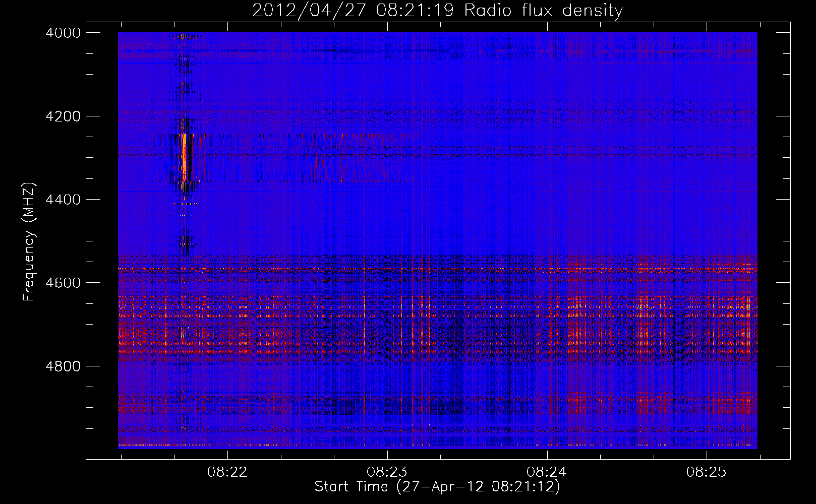Click the 08:24 time tick label

tap(547, 472)
